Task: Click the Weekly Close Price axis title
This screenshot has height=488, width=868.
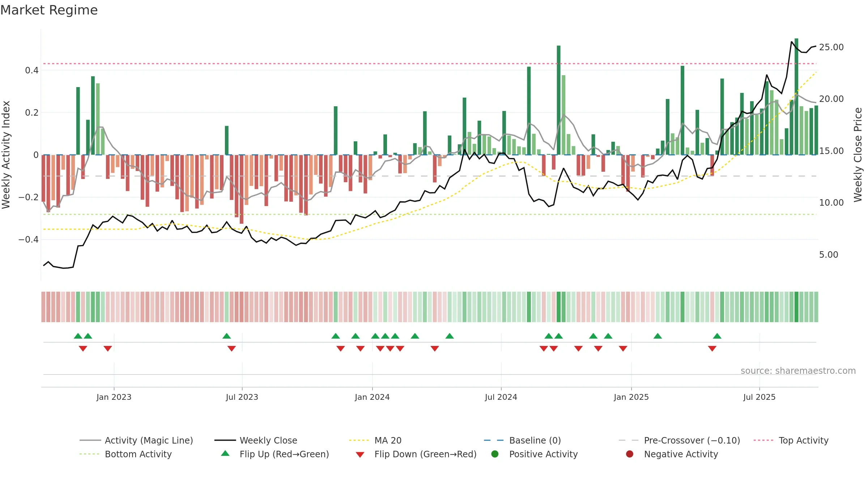Action: 858,155
